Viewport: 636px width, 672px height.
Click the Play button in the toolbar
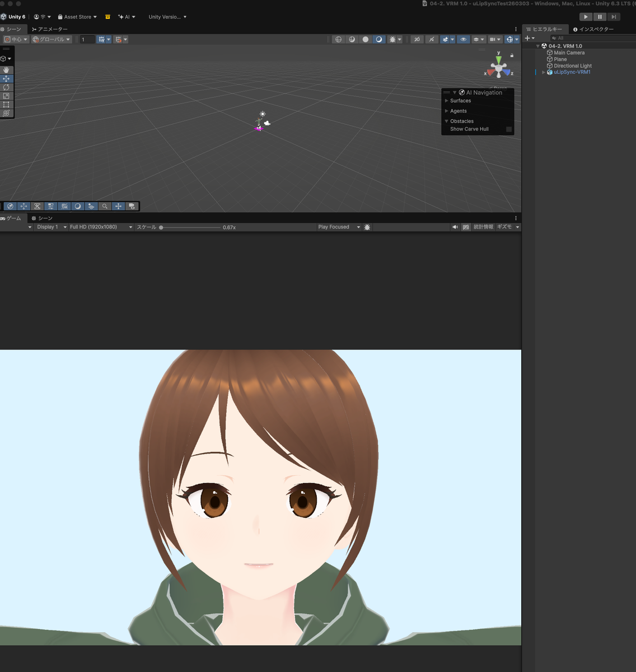[586, 17]
